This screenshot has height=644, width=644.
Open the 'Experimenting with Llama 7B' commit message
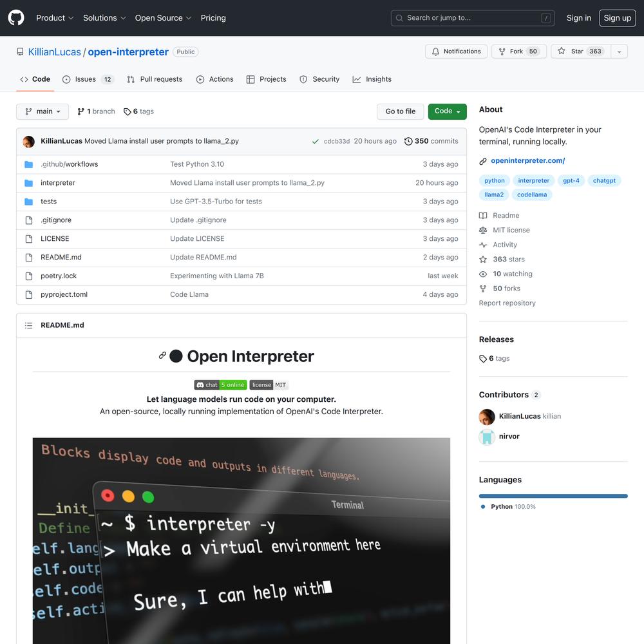217,276
